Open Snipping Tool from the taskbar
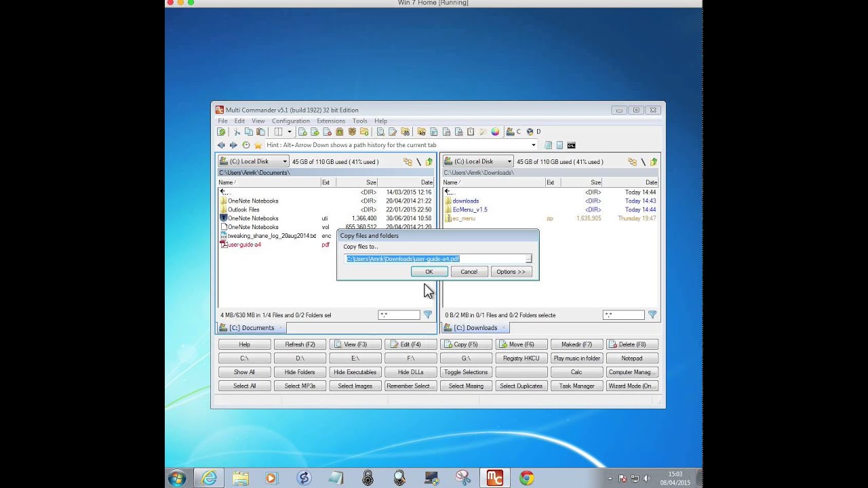This screenshot has width=868, height=488. 463,478
